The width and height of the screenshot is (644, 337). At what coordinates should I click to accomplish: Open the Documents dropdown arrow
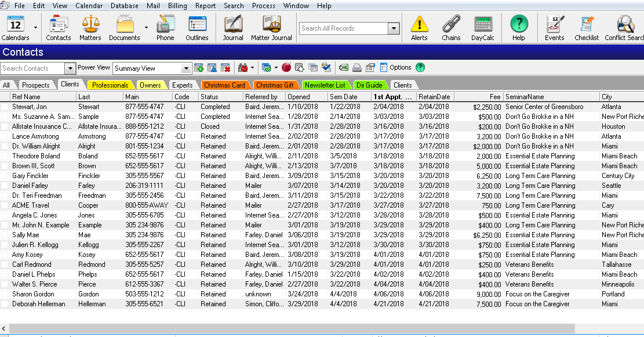(147, 27)
